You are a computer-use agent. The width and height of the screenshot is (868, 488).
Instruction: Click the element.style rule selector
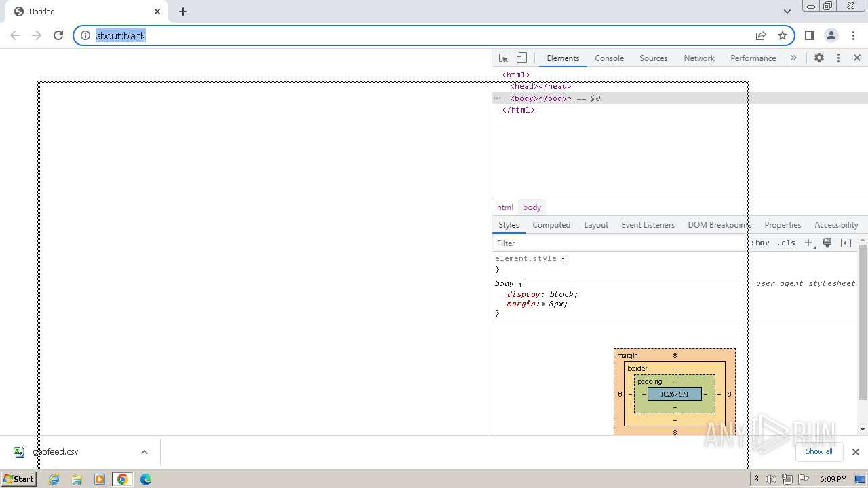pyautogui.click(x=526, y=259)
